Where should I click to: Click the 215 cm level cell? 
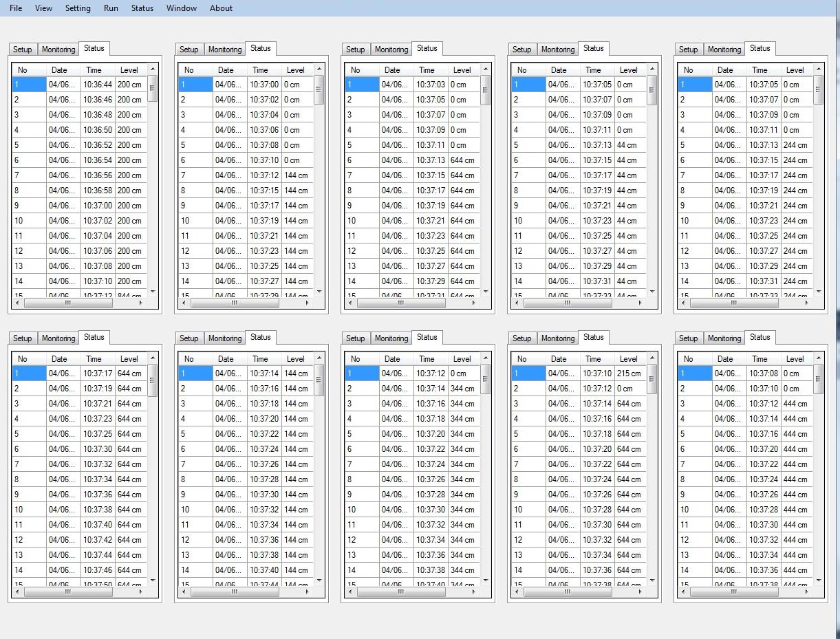[x=628, y=373]
